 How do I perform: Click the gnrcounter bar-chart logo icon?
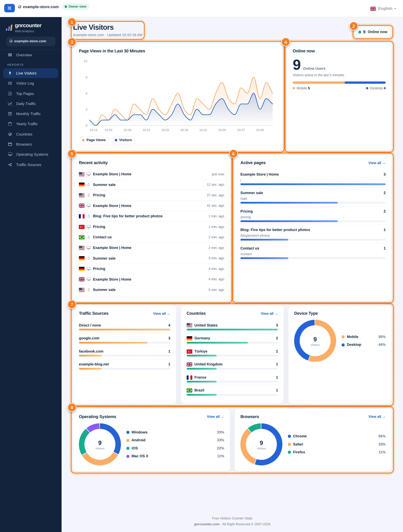9,28
